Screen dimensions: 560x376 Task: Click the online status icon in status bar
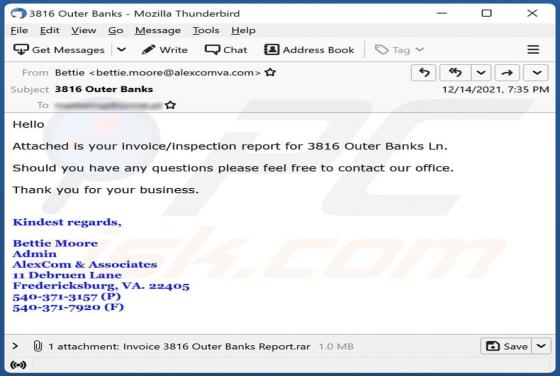coord(18,365)
